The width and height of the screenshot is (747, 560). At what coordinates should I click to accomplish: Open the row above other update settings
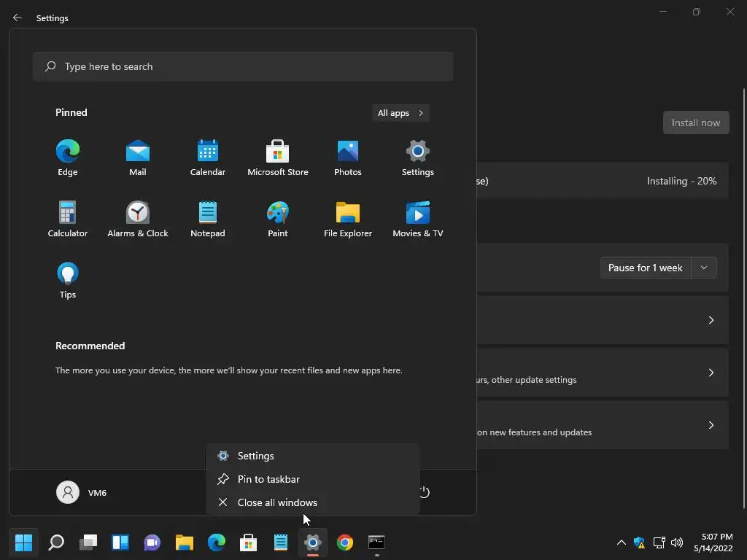coord(602,320)
